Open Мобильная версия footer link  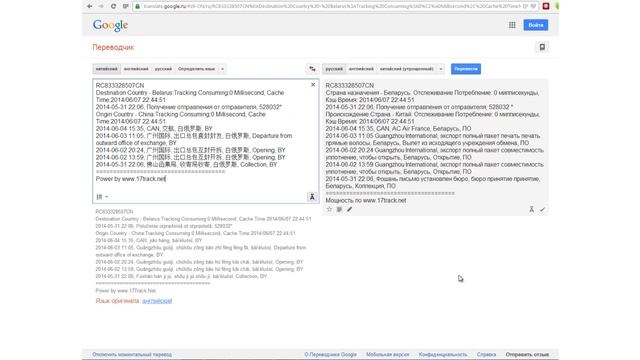click(388, 354)
